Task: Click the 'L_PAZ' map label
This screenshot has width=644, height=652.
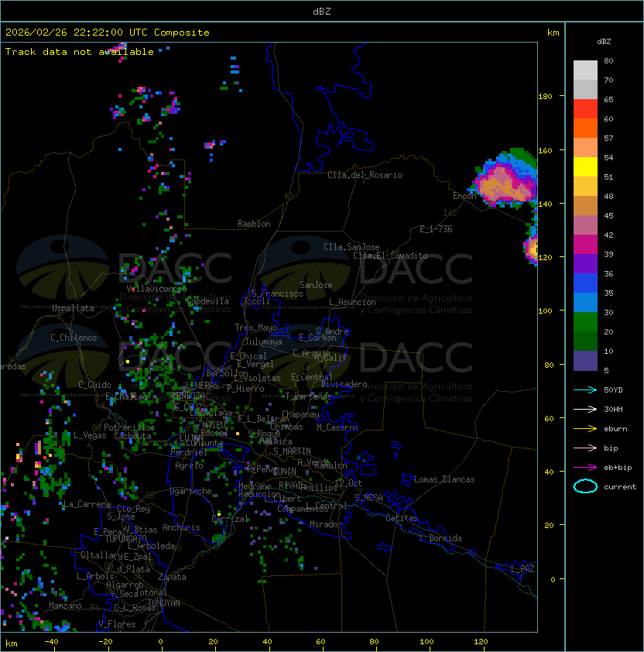Action: [522, 569]
